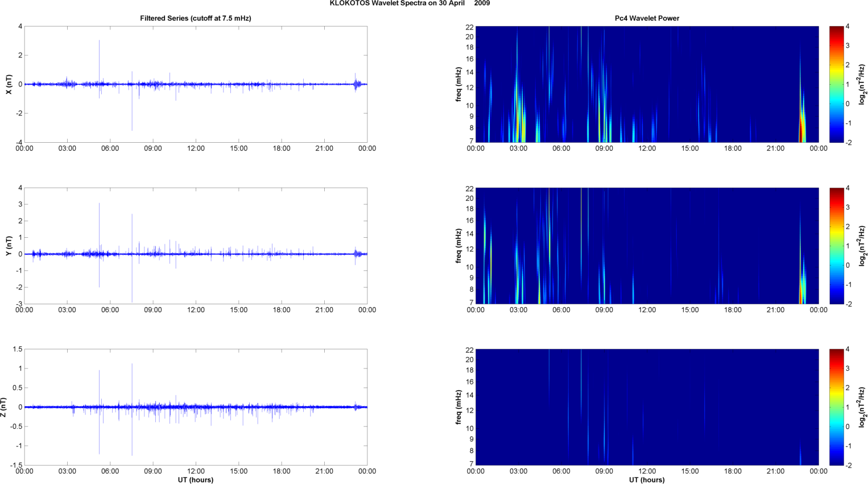
Task: Click the bottom wavelet plot's 'freq (mHz)' label
Action: click(x=458, y=407)
